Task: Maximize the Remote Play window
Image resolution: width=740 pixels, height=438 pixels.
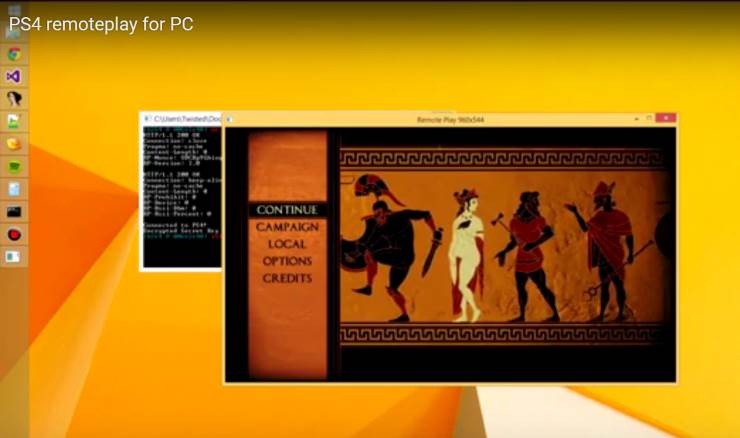Action: 648,118
